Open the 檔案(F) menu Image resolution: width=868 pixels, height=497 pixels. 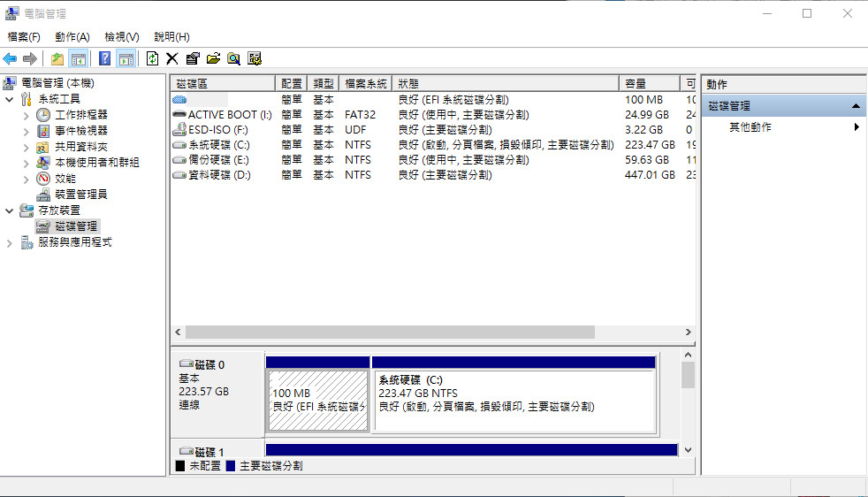click(24, 36)
